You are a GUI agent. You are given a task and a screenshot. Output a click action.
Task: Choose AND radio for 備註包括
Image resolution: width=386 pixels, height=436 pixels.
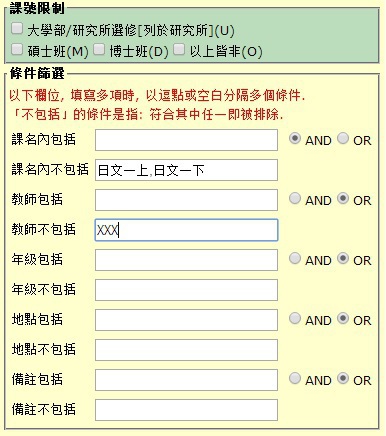(295, 378)
